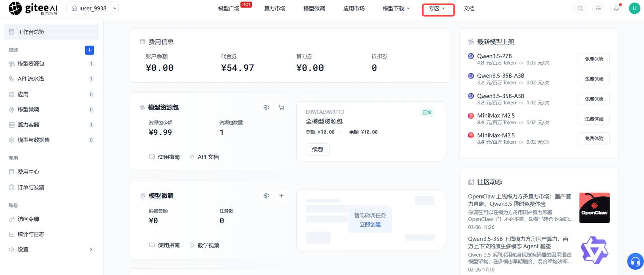
Task: Expand the 设置 sidebar item
Action: pyautogui.click(x=51, y=249)
